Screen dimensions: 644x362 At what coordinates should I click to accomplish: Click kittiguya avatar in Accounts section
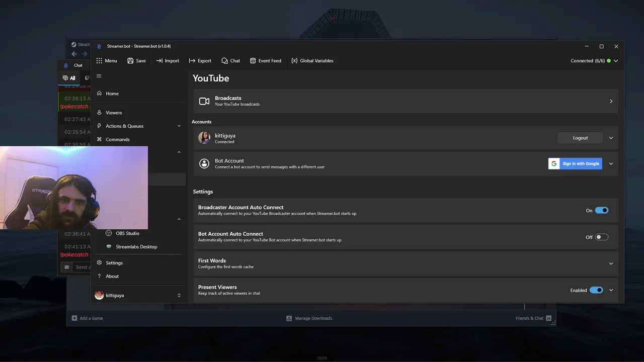[204, 138]
